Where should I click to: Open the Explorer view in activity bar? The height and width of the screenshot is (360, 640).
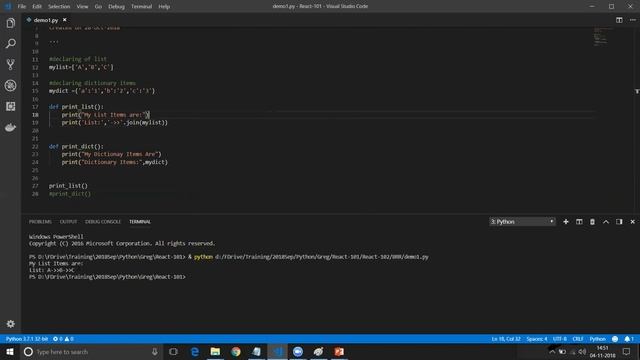pos(11,23)
